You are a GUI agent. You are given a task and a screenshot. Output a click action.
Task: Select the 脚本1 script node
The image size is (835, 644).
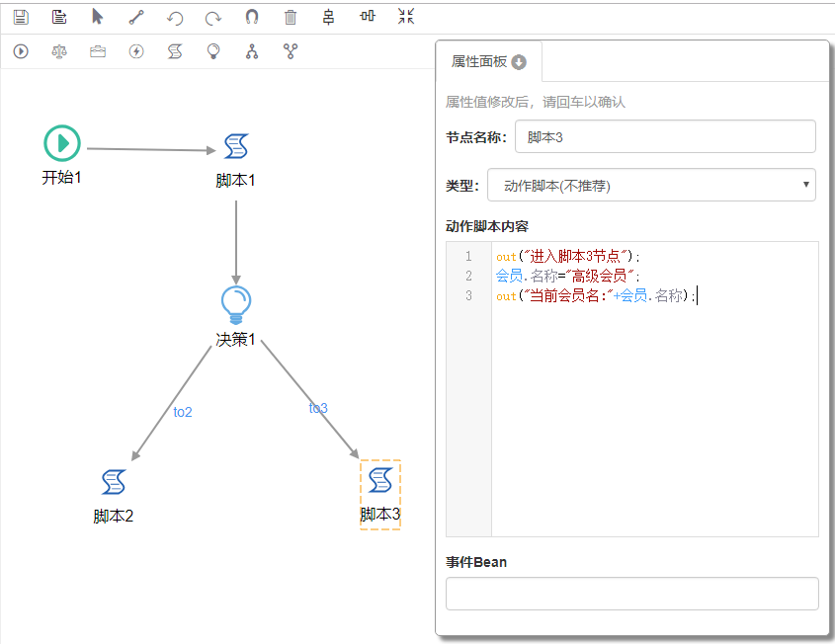click(x=236, y=146)
